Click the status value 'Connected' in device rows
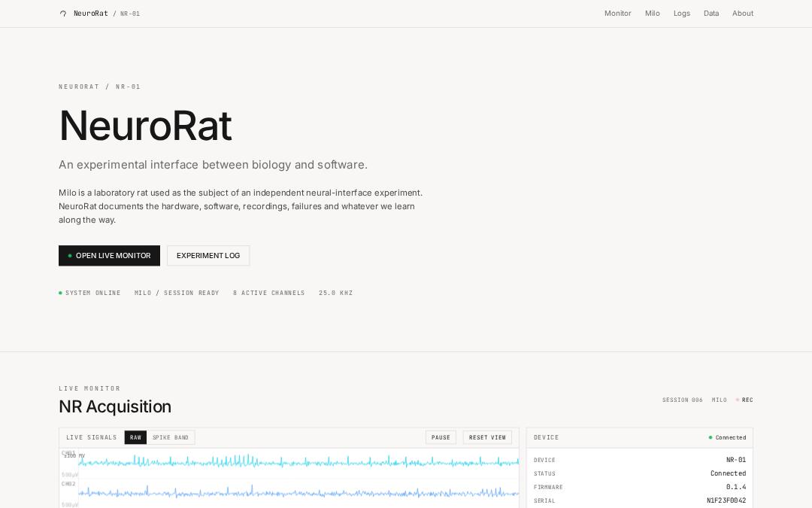Viewport: 812px width, 508px height. (728, 473)
